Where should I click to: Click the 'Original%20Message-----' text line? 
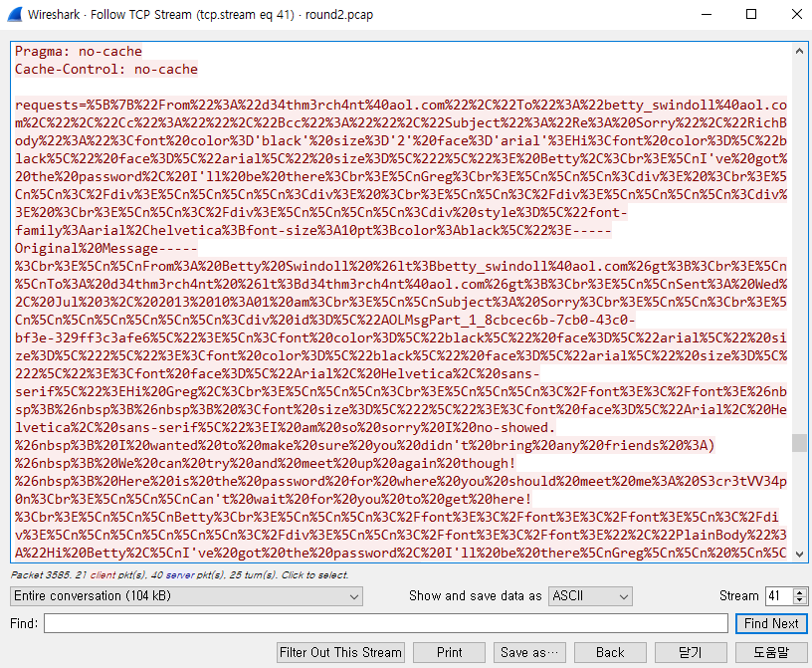pyautogui.click(x=105, y=248)
